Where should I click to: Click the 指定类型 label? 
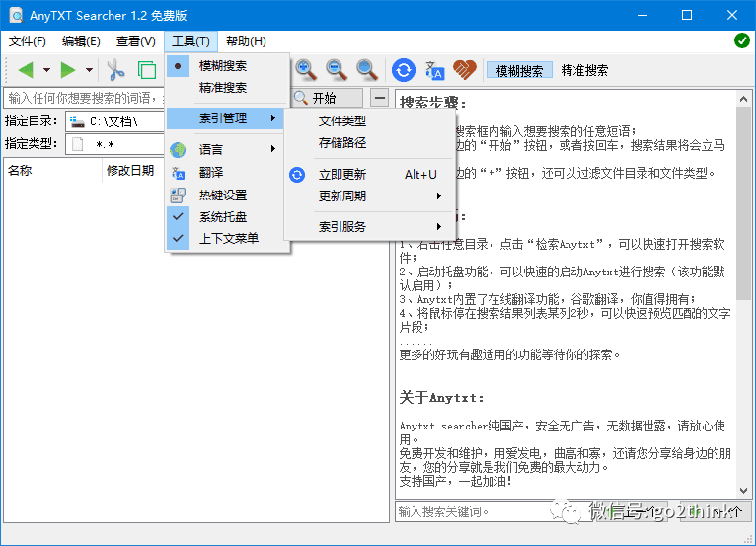coord(31,144)
